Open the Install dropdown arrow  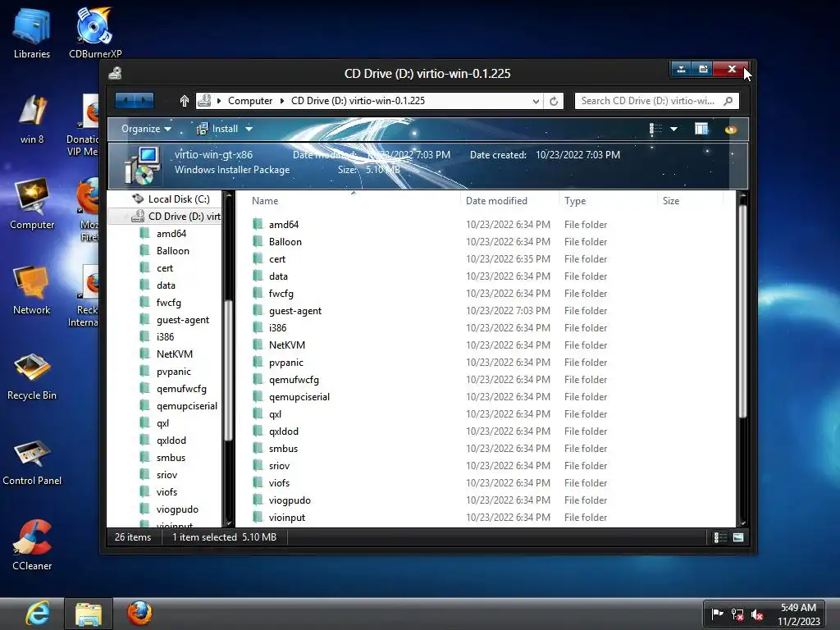[249, 129]
